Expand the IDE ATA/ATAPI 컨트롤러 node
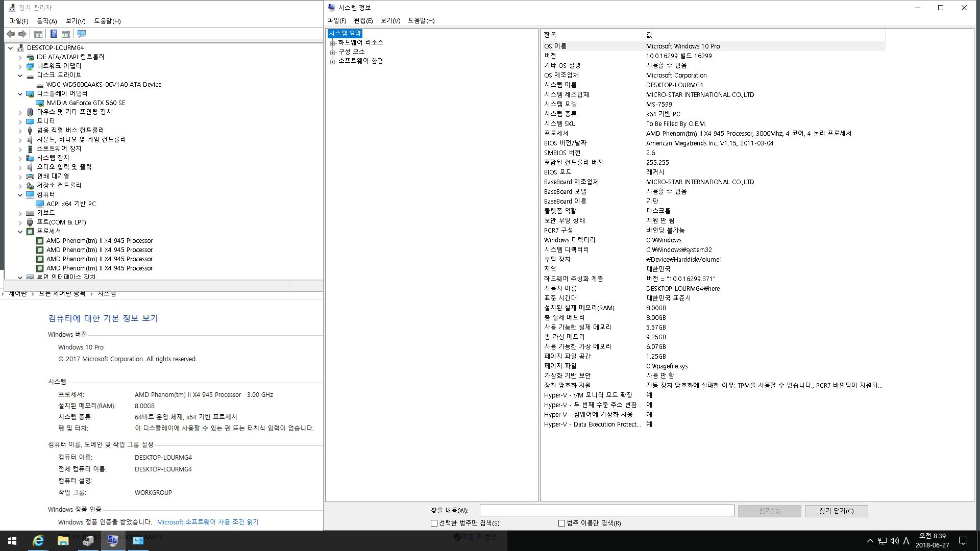The height and width of the screenshot is (551, 980). 20,57
